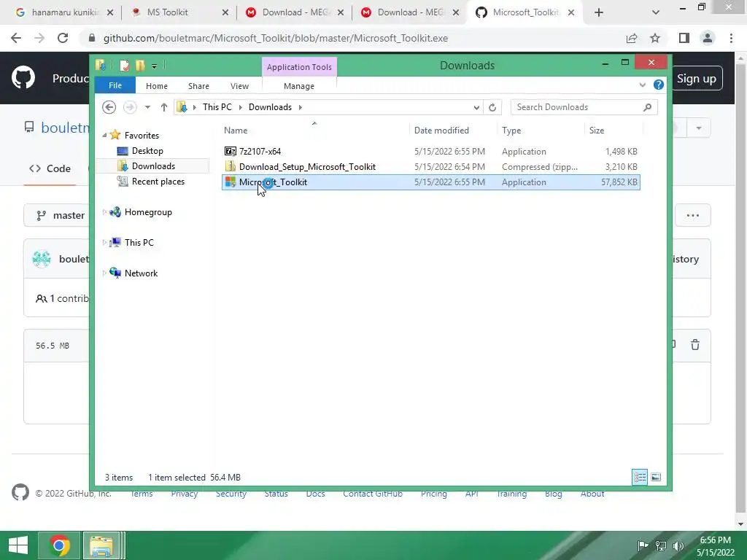This screenshot has width=747, height=560.
Task: Open the address bar history dropdown
Action: [476, 108]
